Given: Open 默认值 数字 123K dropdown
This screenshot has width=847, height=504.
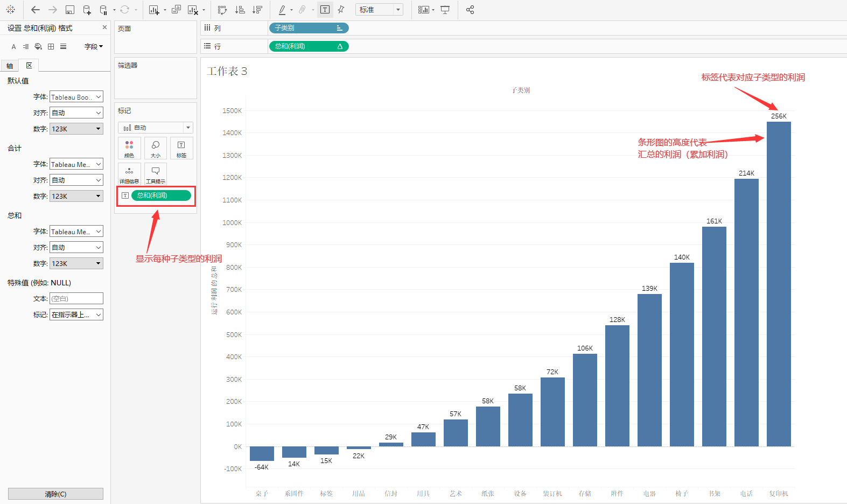Looking at the screenshot, I should (76, 129).
